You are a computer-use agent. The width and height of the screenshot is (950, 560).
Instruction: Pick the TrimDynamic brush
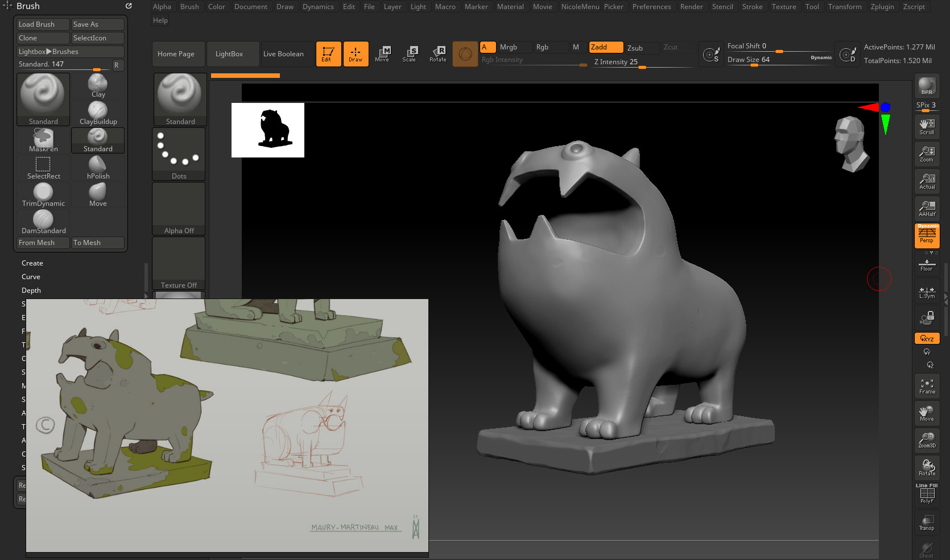point(43,194)
